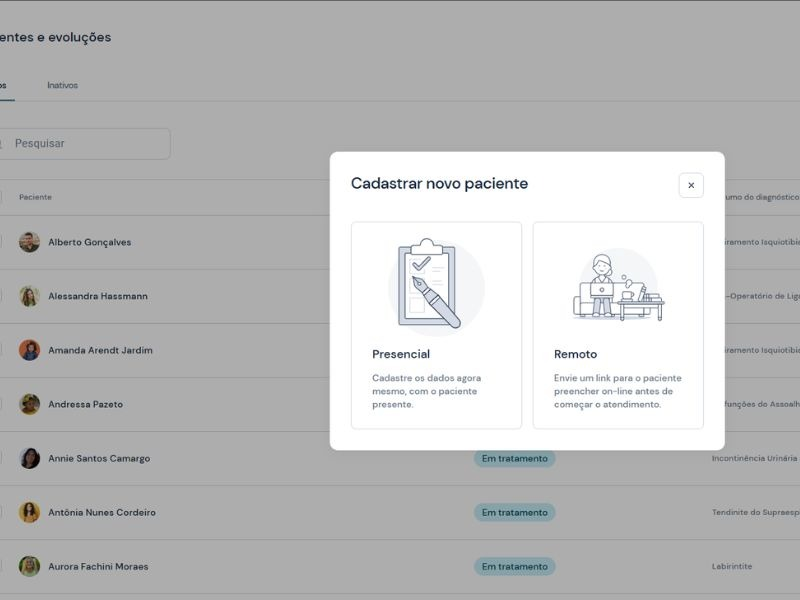Open Andressa Pazeto avatar photo

29,404
